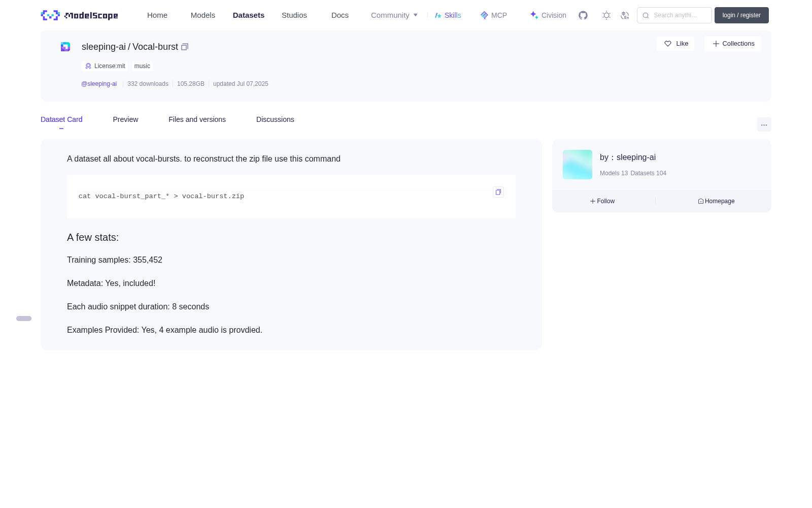Click the dataset avatar icon beside title
This screenshot has width=812, height=508.
tap(65, 47)
